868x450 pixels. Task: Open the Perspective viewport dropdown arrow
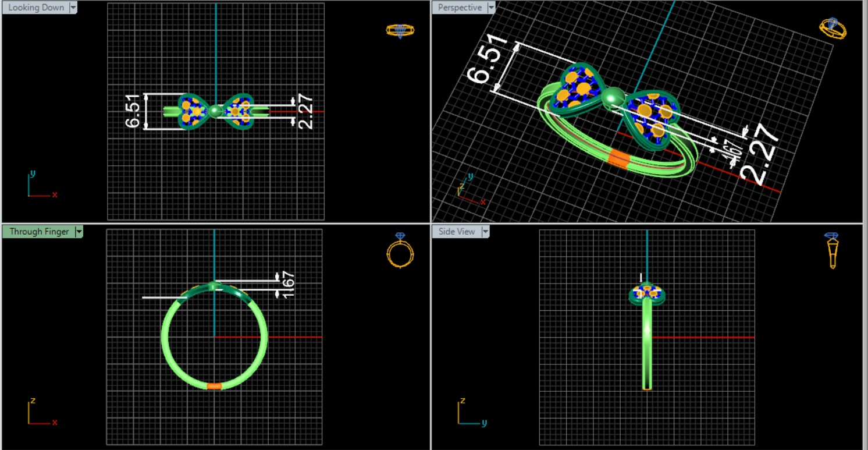pyautogui.click(x=491, y=8)
